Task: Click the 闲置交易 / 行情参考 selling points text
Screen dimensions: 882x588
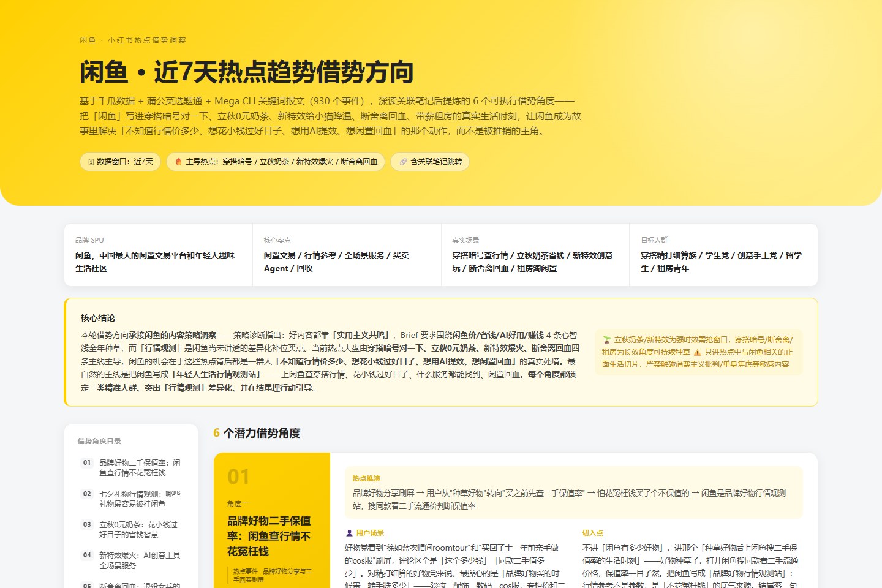Action: tap(336, 262)
